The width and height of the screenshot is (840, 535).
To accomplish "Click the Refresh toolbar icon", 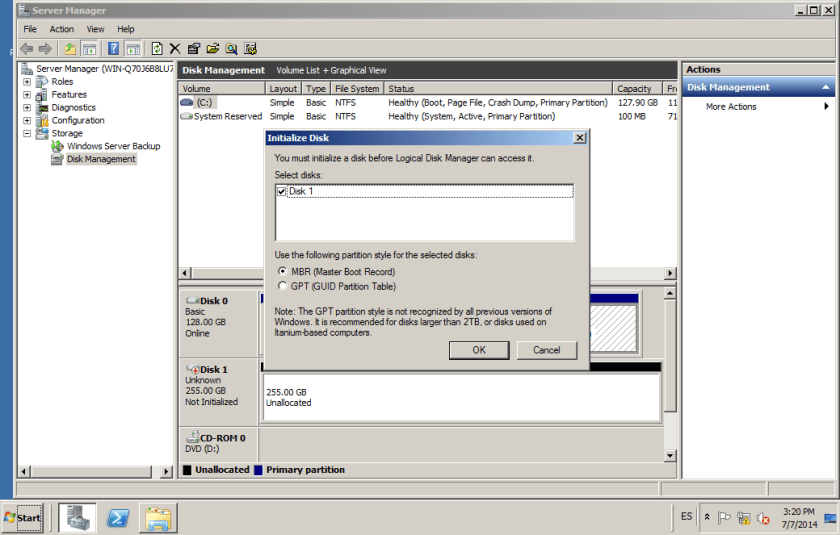I will [157, 48].
